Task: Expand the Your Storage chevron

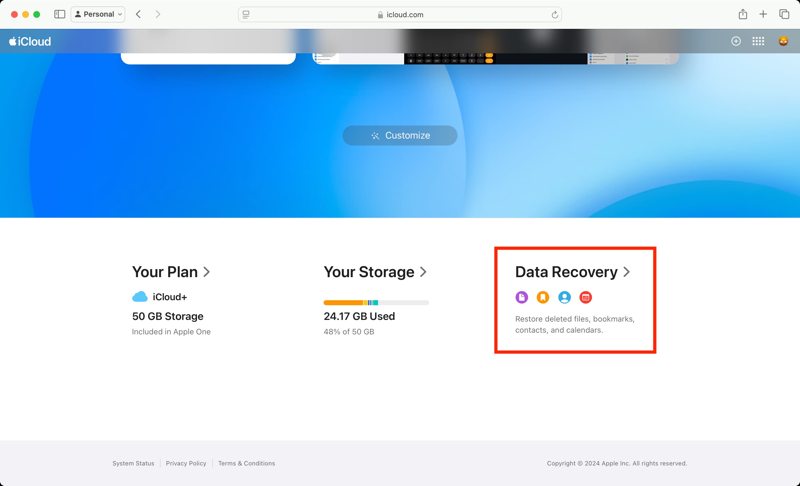Action: 423,272
